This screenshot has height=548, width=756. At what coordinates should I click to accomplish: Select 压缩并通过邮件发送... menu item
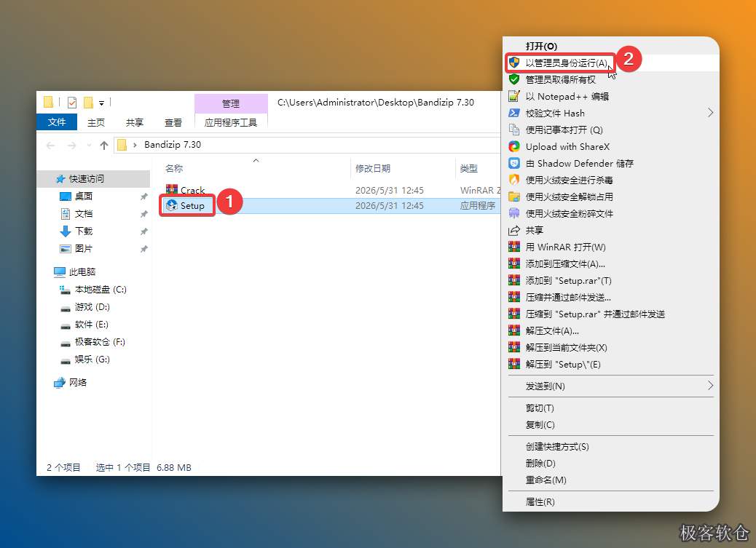point(611,297)
